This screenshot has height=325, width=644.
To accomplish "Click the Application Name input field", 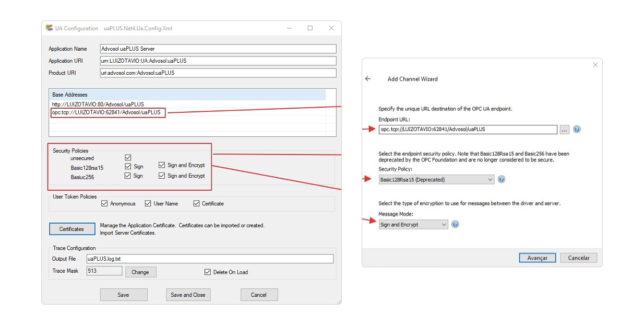I will (218, 49).
